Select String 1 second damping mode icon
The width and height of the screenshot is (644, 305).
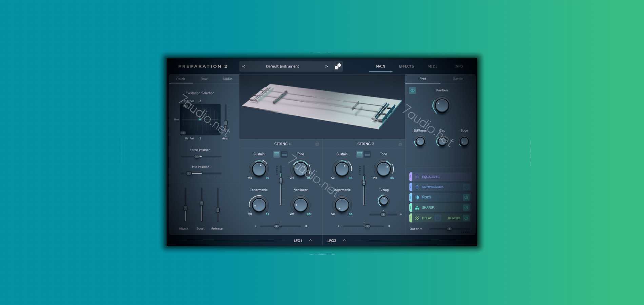[284, 154]
